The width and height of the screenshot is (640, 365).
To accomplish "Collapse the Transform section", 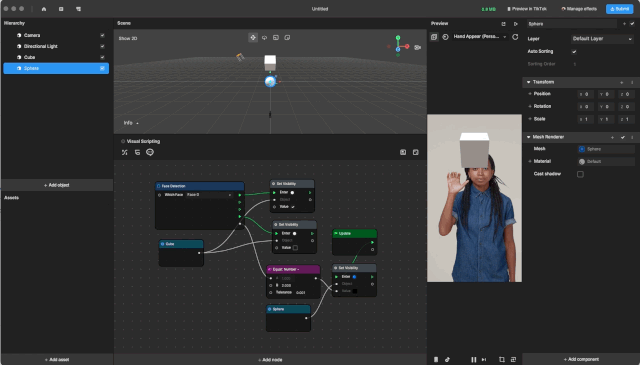I will [529, 82].
